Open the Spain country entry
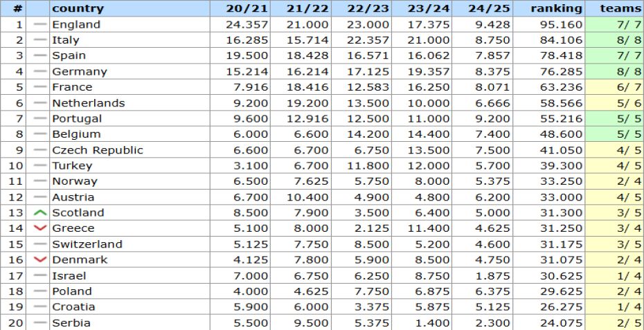 pos(69,56)
